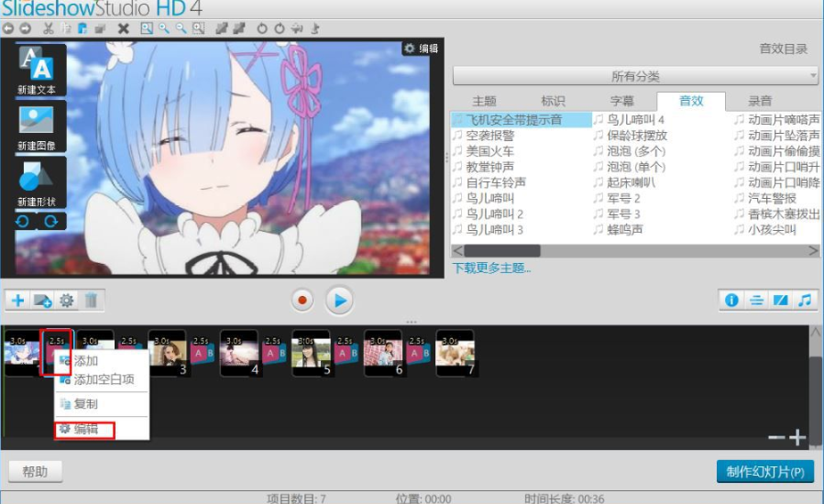824x504 pixels.
Task: Click the sound list horizontal scrollbar thumb
Action: pos(502,251)
